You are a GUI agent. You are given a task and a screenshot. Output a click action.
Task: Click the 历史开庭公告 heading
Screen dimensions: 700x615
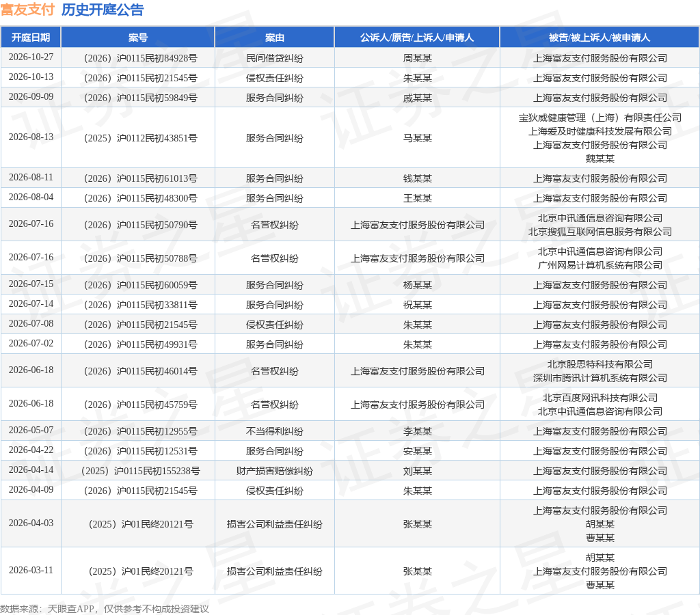pyautogui.click(x=103, y=10)
